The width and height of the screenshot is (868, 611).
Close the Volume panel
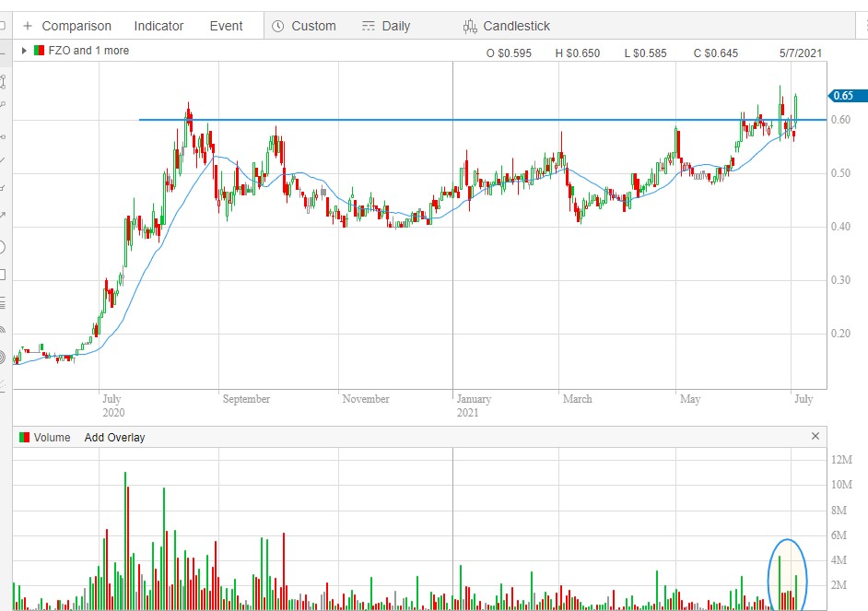[x=815, y=436]
